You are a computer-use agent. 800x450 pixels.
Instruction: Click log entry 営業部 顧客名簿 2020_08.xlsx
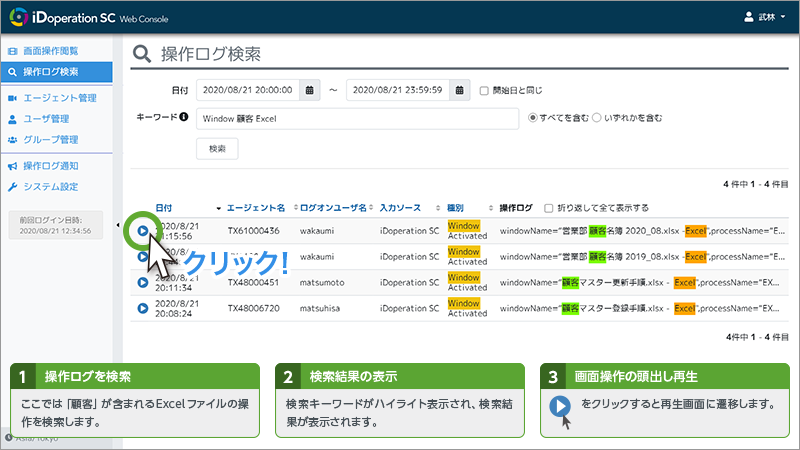pyautogui.click(x=642, y=231)
